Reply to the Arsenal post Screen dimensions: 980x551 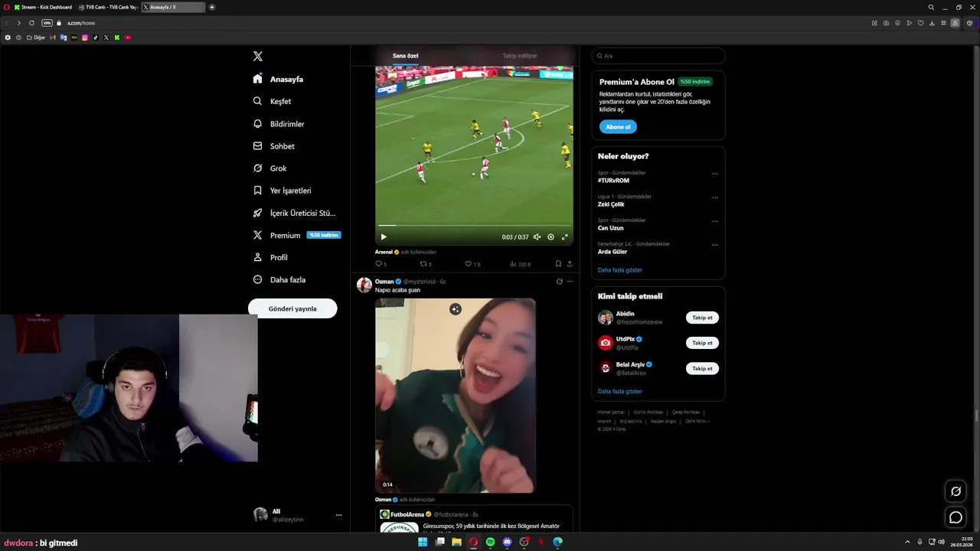[x=381, y=264]
